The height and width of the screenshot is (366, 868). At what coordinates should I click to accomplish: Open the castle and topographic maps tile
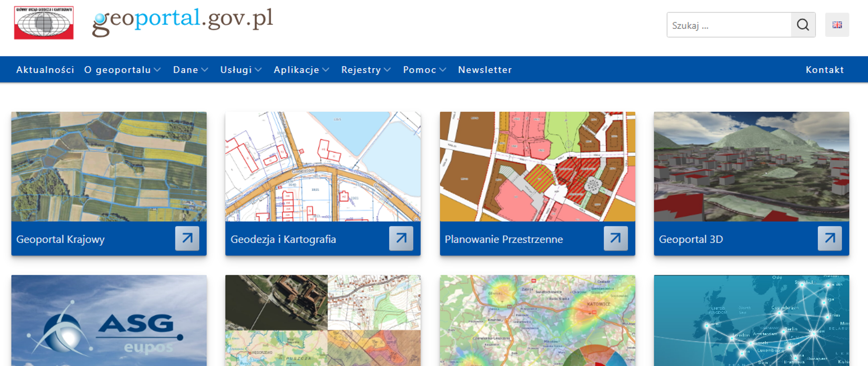323,320
